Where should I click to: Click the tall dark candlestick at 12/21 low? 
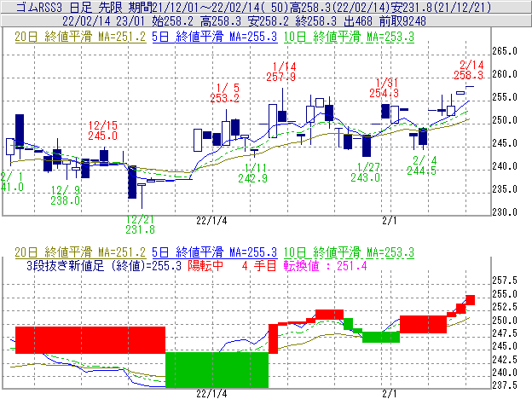tap(132, 182)
